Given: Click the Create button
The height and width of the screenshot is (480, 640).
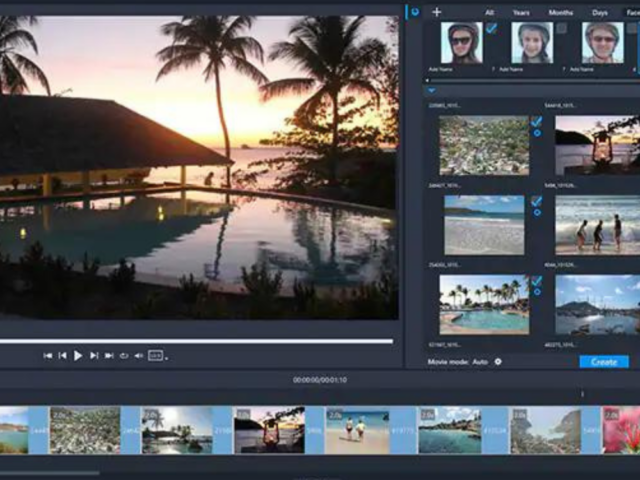Looking at the screenshot, I should point(604,361).
